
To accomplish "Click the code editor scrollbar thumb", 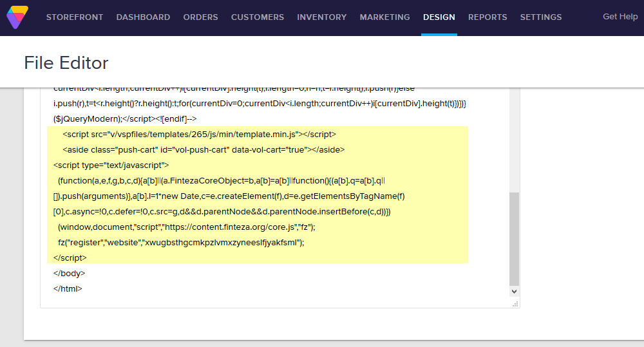I will tap(513, 238).
